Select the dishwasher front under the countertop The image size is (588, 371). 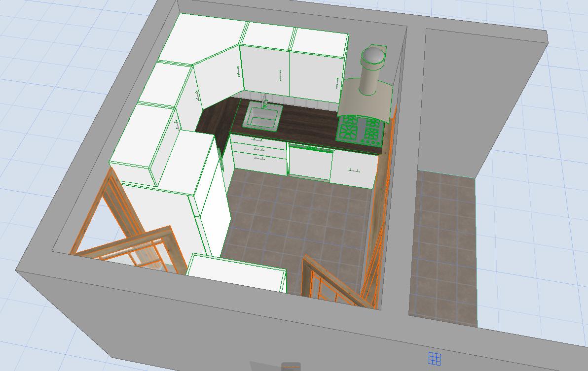tap(310, 163)
